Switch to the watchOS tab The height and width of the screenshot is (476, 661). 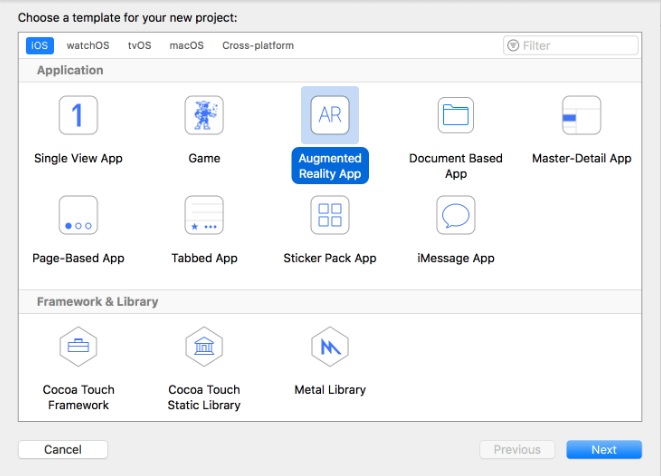(x=88, y=45)
